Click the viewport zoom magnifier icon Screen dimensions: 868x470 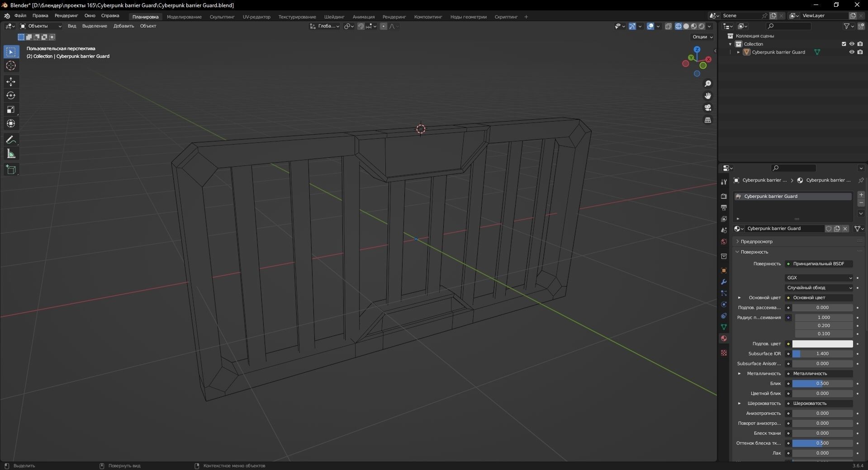pos(708,84)
